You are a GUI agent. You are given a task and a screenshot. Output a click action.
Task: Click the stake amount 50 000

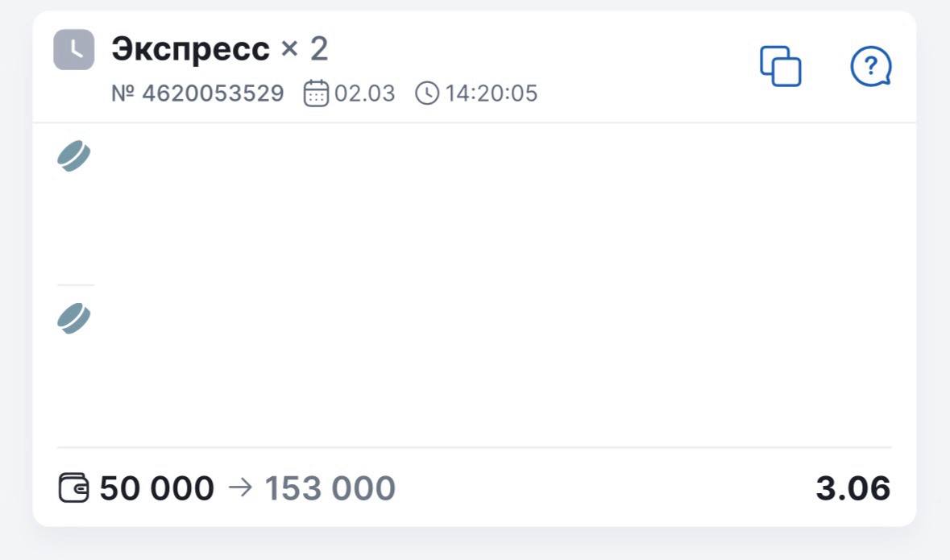tap(157, 488)
